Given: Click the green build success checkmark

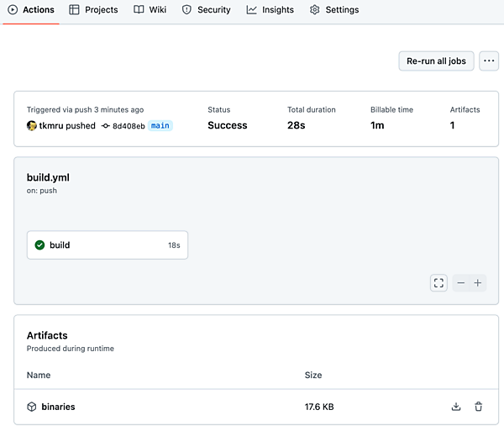Looking at the screenshot, I should [x=39, y=245].
